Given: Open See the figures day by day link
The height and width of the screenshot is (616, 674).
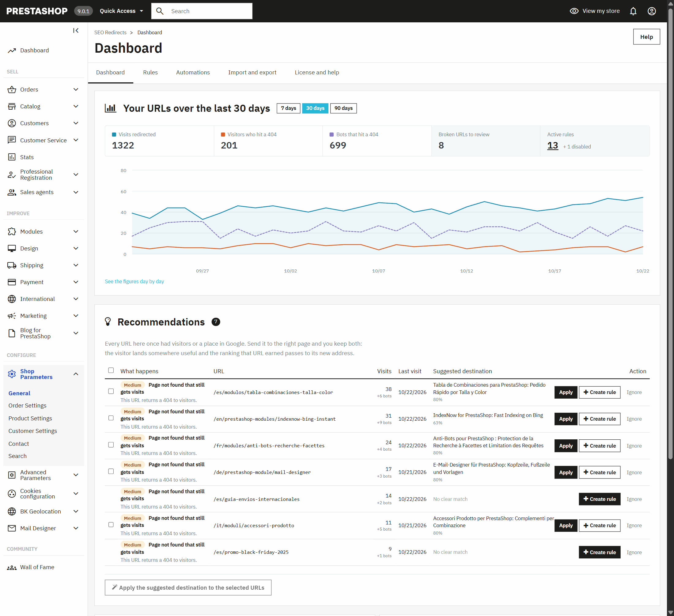Looking at the screenshot, I should click(x=134, y=281).
